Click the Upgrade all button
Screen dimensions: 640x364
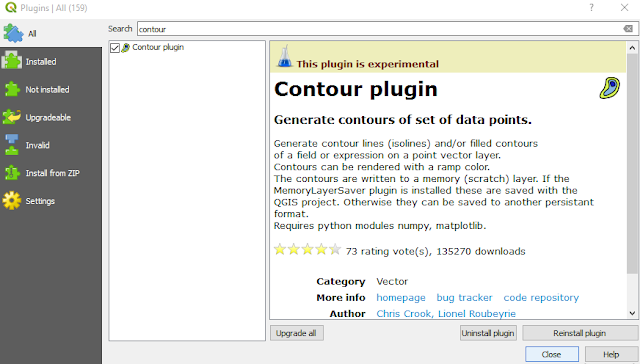coord(296,333)
